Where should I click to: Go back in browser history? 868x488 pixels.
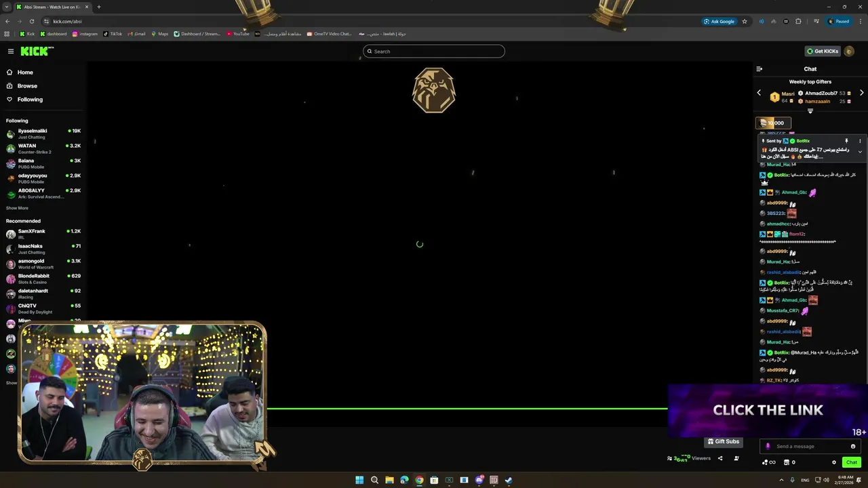[x=7, y=21]
